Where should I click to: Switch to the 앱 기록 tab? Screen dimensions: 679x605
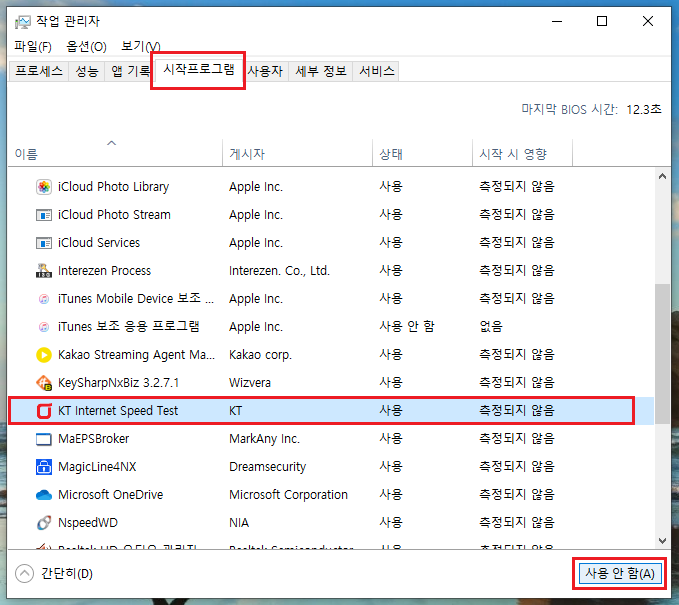pyautogui.click(x=129, y=71)
